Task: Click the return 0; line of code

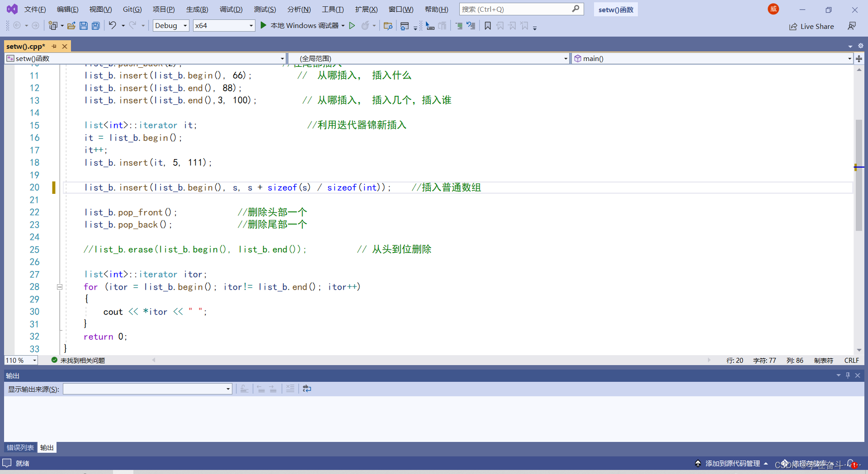Action: click(x=105, y=337)
